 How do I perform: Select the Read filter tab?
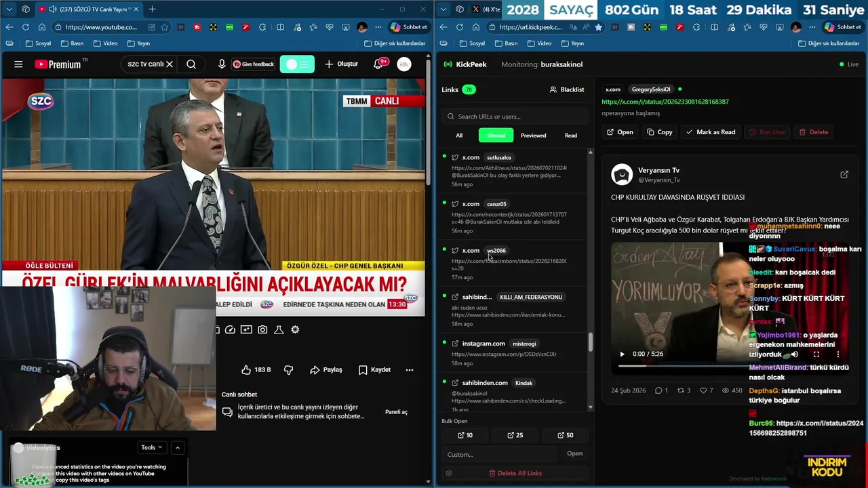click(571, 136)
